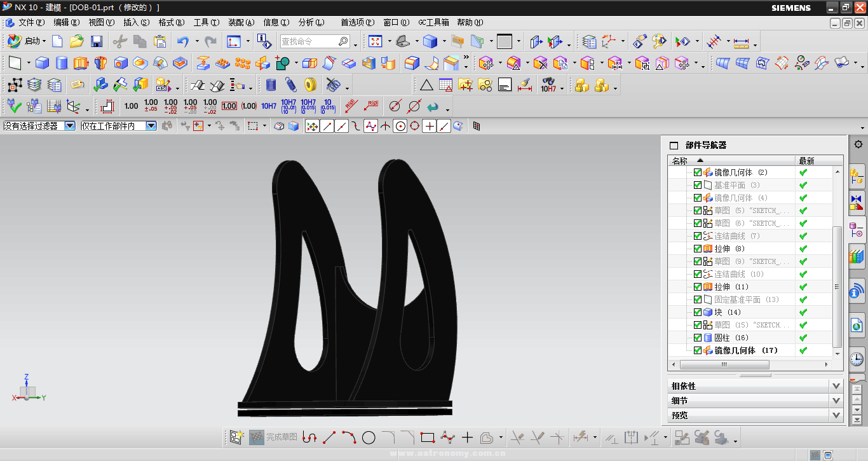
Task: Click the New file icon
Action: point(57,41)
